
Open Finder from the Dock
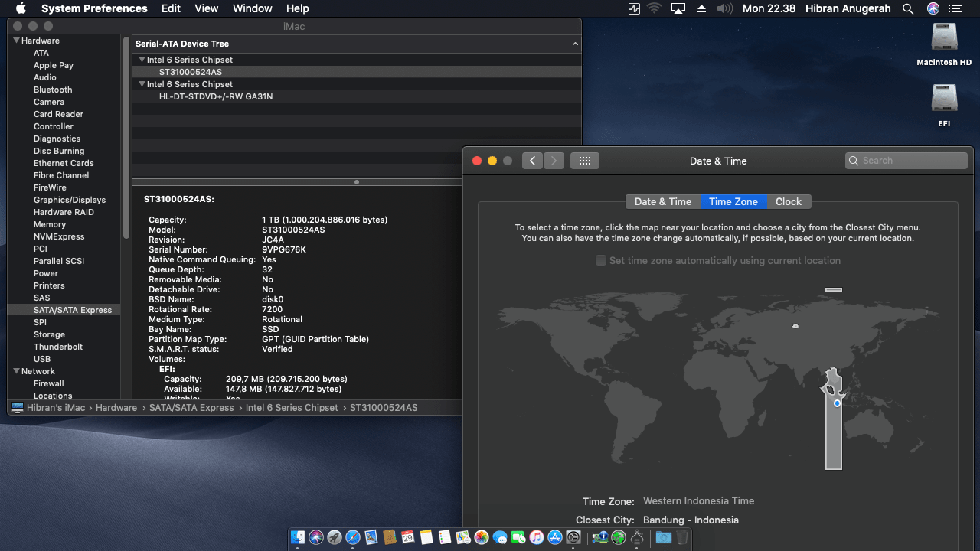pos(298,538)
